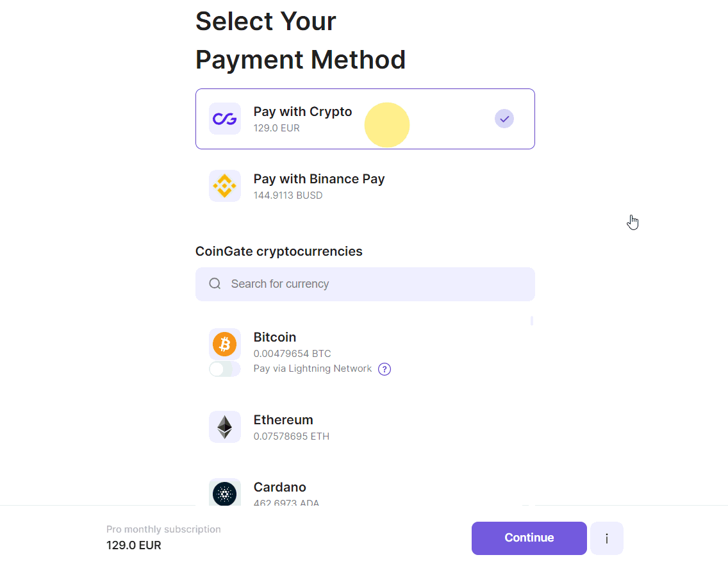Open the Lightning Network help question mark
This screenshot has height=564, width=728.
click(385, 369)
